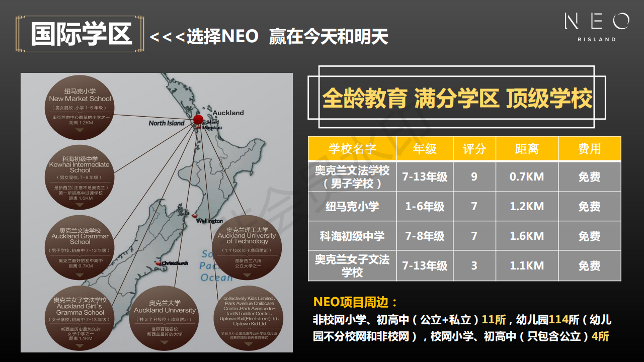The width and height of the screenshot is (644, 362).
Task: Click the 学校名字 column header
Action: [x=352, y=149]
